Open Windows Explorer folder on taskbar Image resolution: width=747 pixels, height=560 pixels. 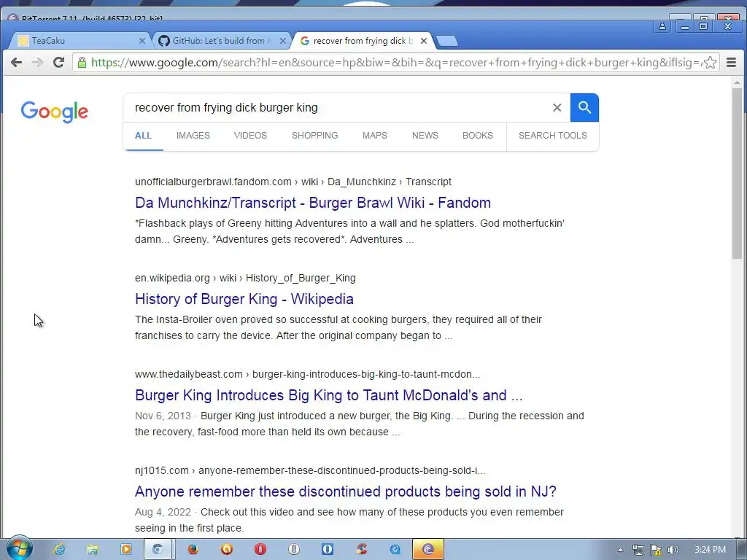pyautogui.click(x=93, y=550)
